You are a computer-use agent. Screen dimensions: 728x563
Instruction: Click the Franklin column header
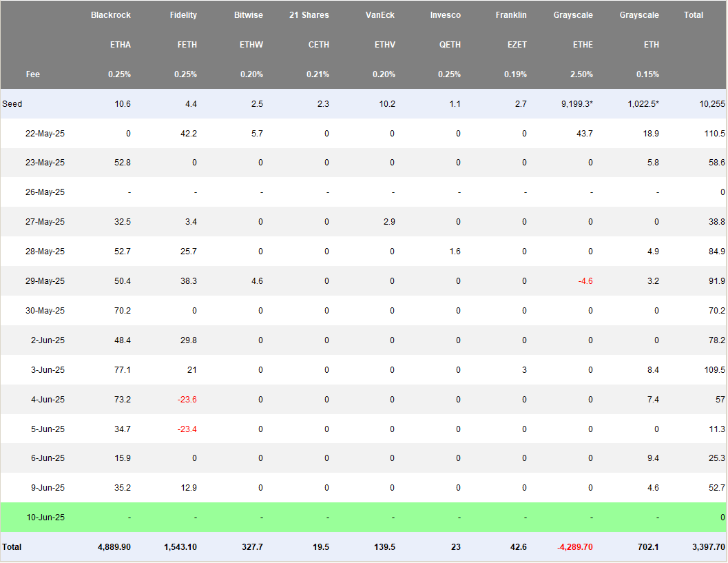[x=511, y=15]
